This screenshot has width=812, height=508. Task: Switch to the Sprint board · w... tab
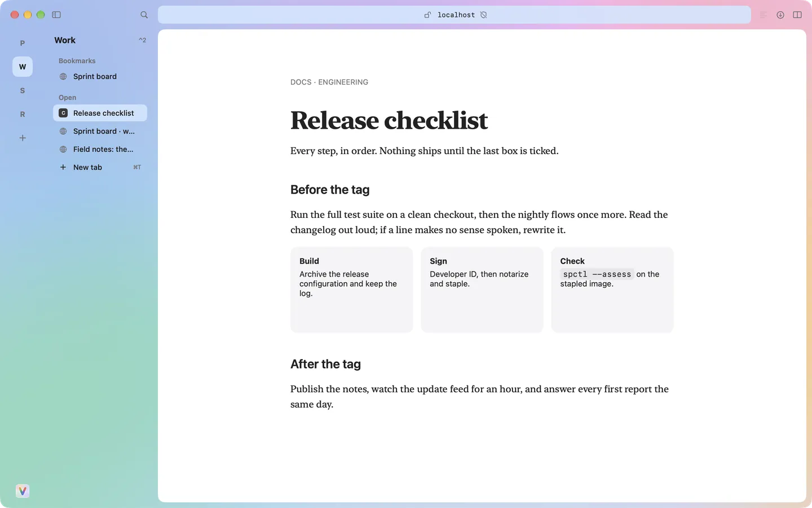point(100,131)
